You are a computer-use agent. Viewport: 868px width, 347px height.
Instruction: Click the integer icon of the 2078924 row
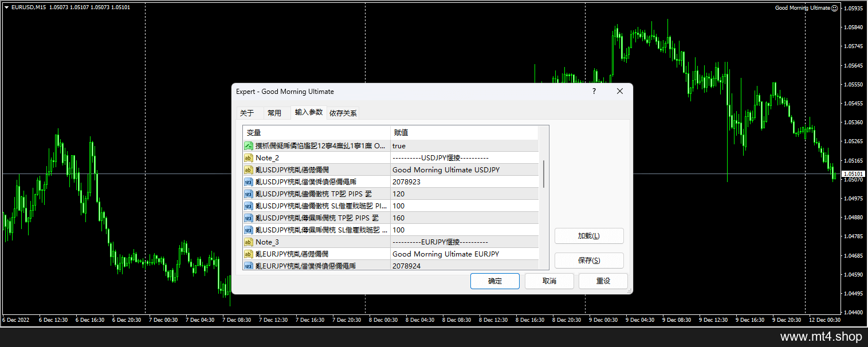[x=249, y=266]
